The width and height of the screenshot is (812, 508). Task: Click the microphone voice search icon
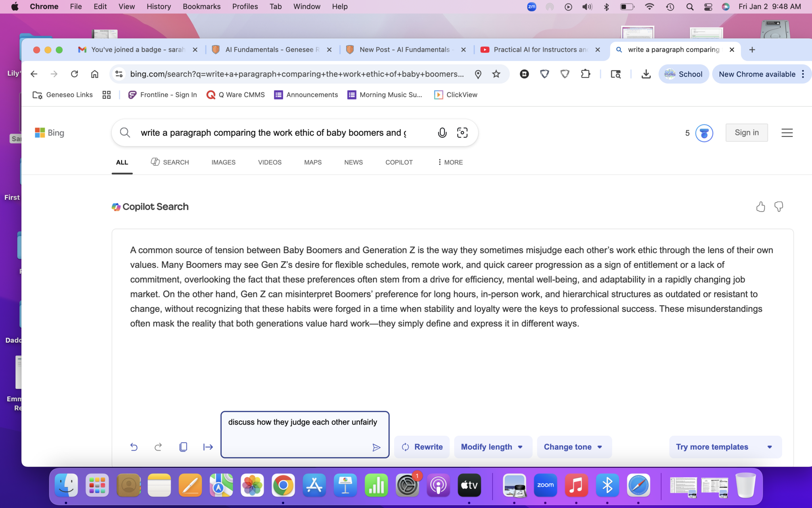click(x=442, y=133)
